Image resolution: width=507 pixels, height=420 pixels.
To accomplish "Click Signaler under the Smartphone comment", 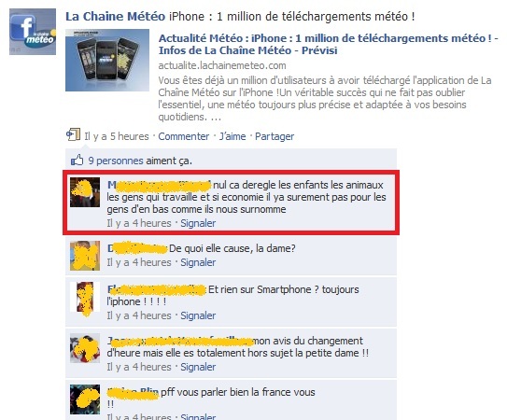I will coord(198,315).
